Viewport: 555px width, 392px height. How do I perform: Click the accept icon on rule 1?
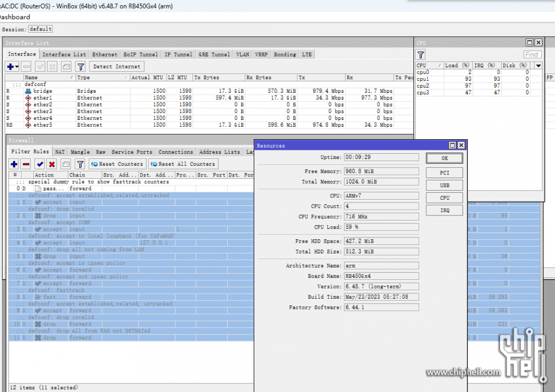pyautogui.click(x=39, y=202)
